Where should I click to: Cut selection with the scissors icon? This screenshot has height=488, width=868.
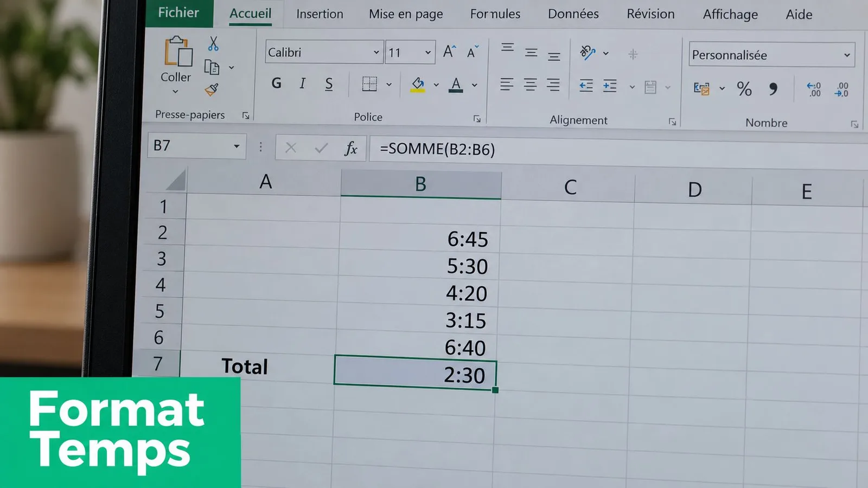(x=213, y=43)
